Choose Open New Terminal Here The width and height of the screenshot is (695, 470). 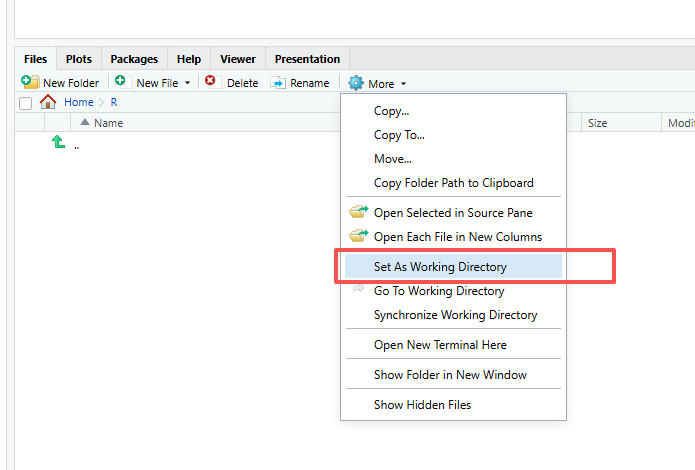click(x=440, y=345)
